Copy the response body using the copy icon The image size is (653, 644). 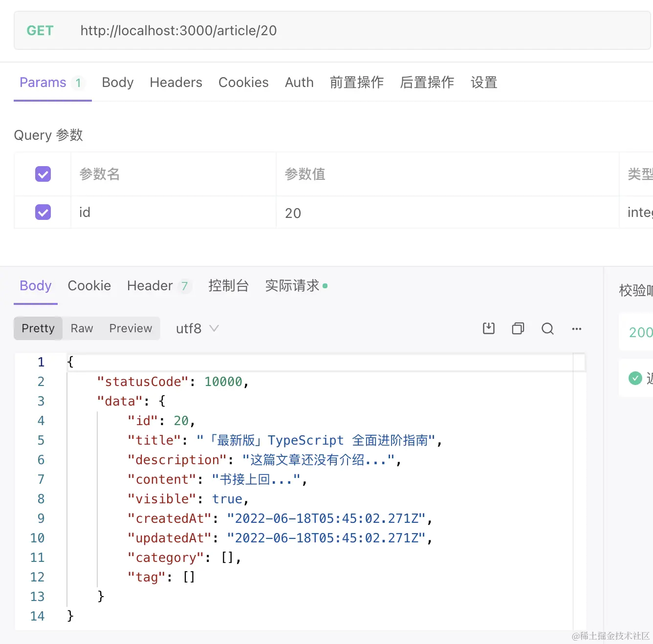[518, 328]
